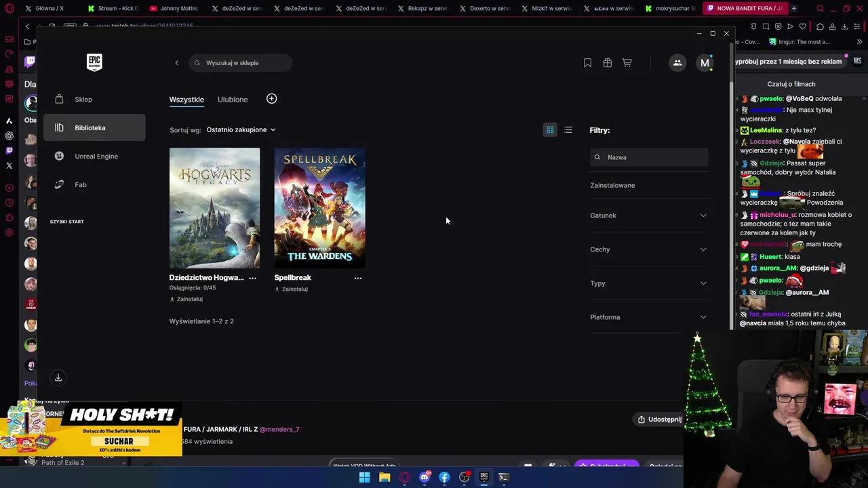Expand the Gatunek filter

tap(648, 216)
